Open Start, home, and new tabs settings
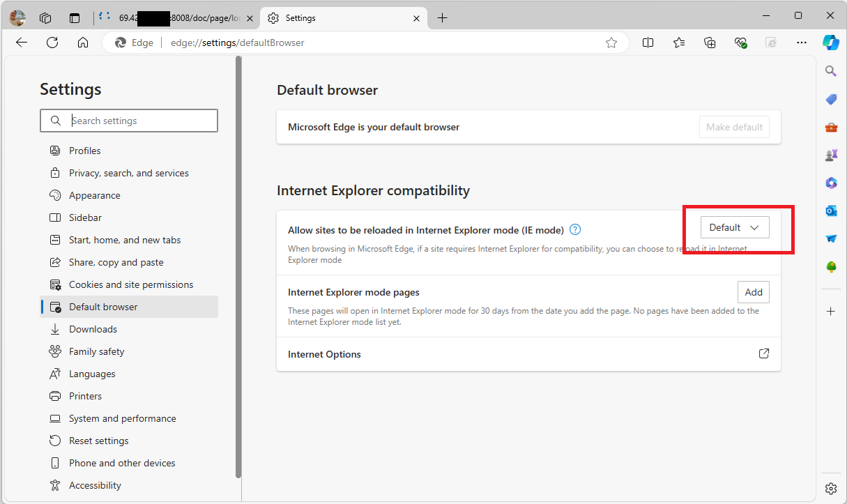Screen dimensions: 847x504 pyautogui.click(x=130, y=240)
